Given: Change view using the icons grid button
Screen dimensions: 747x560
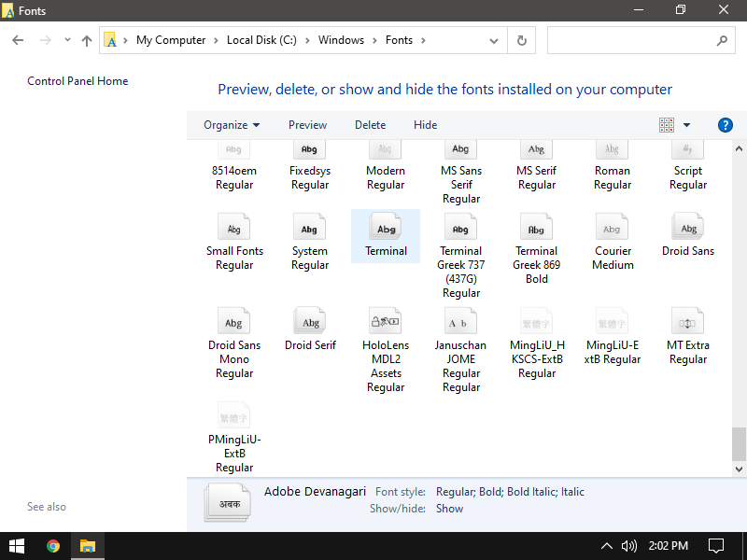Looking at the screenshot, I should point(667,125).
